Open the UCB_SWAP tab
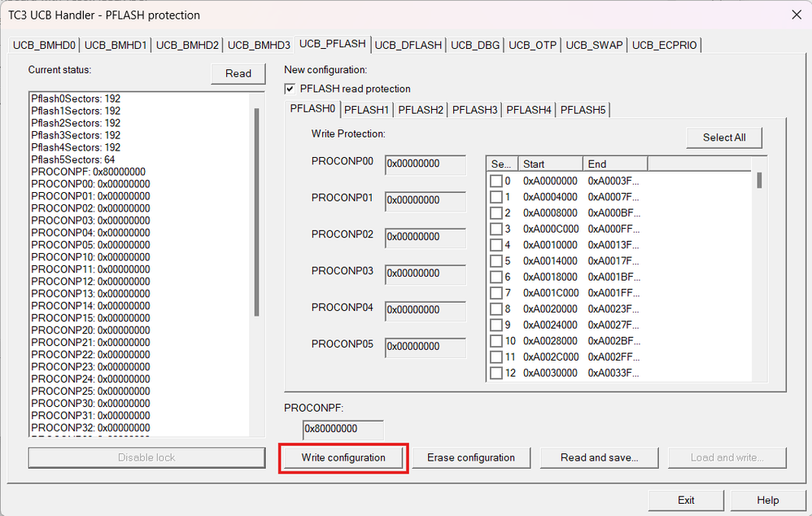The width and height of the screenshot is (812, 516). click(593, 45)
